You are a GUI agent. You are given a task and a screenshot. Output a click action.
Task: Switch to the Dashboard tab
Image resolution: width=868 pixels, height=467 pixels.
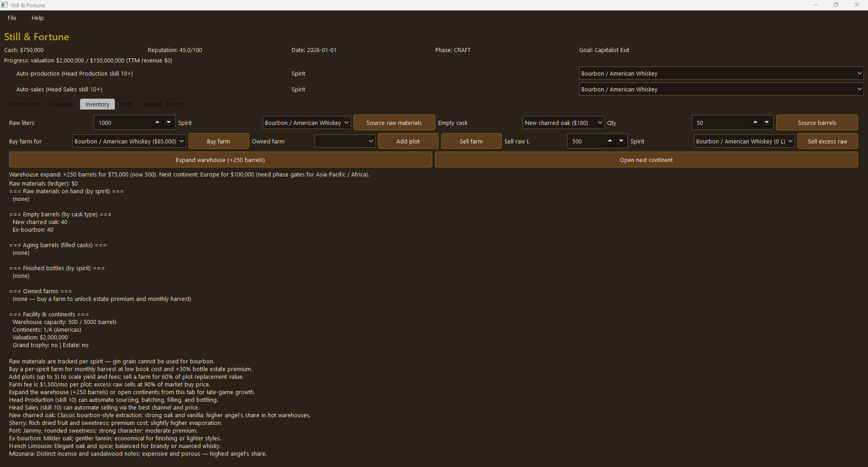(x=24, y=104)
